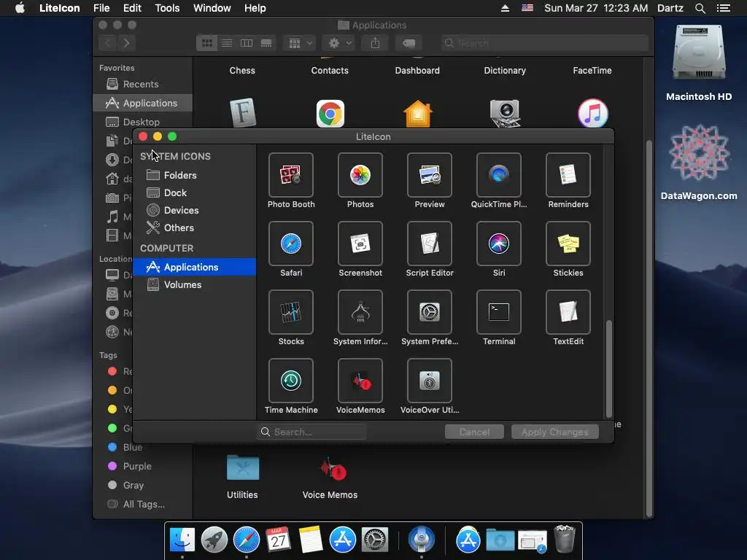Screen dimensions: 747x560
Task: Select the Stocks icon well
Action: click(290, 312)
